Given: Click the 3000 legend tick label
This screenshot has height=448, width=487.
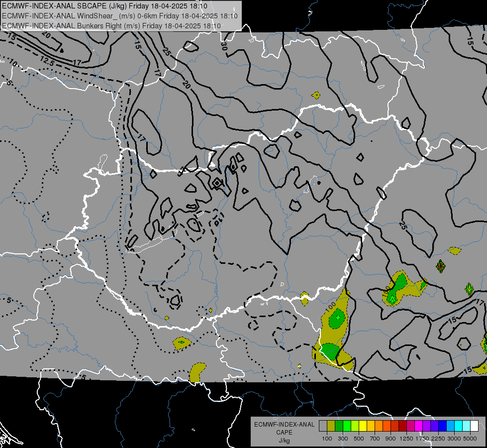Looking at the screenshot, I should pos(454,439).
